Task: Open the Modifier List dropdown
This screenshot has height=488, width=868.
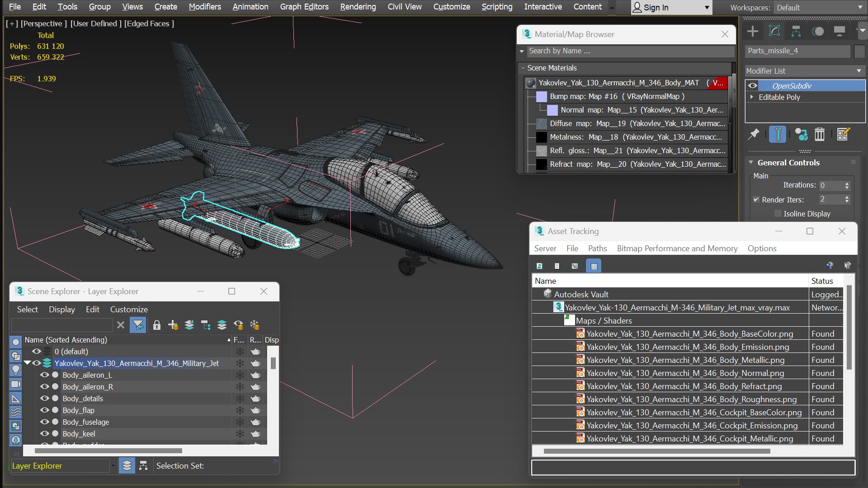Action: tap(805, 71)
